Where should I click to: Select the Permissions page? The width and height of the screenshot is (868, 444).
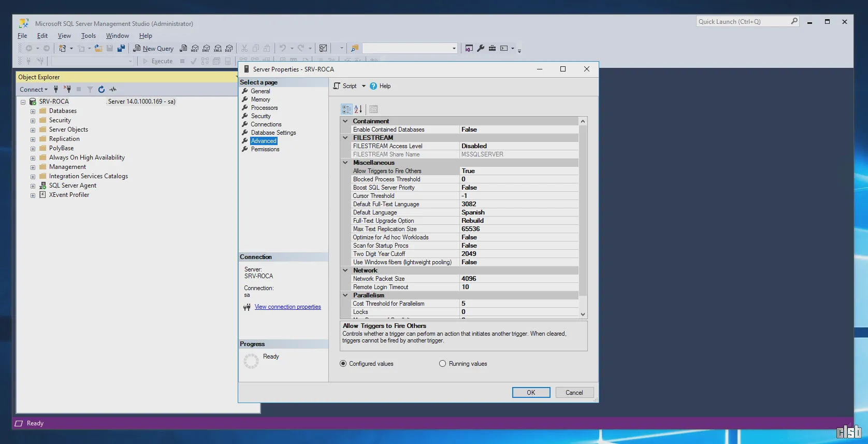coord(265,149)
